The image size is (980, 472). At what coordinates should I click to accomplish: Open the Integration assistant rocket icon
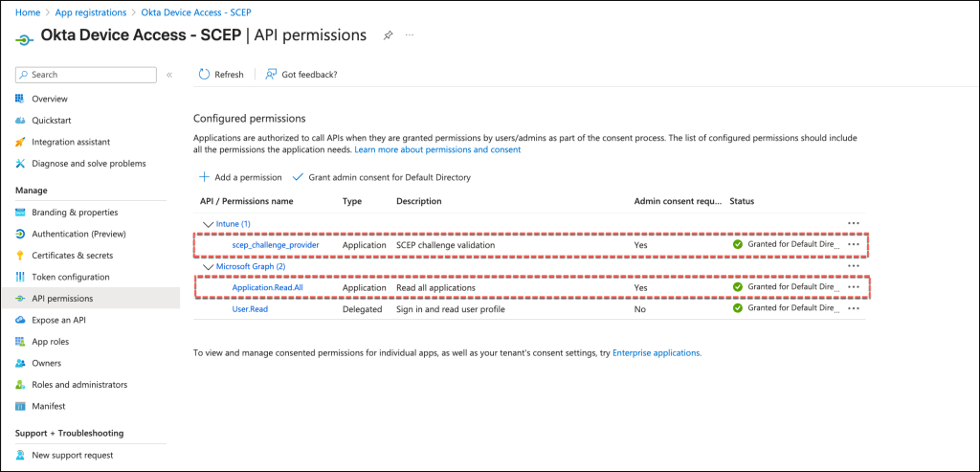click(21, 142)
